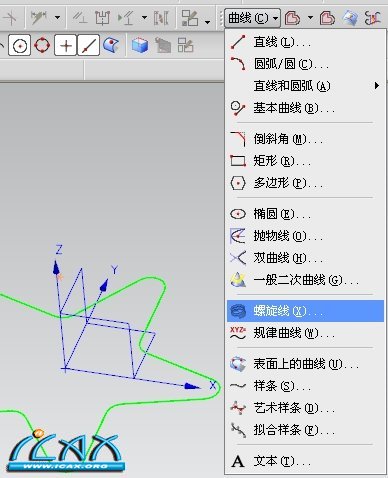The height and width of the screenshot is (478, 388).
Task: Toggle the quadrant point snap button
Action: (42, 45)
